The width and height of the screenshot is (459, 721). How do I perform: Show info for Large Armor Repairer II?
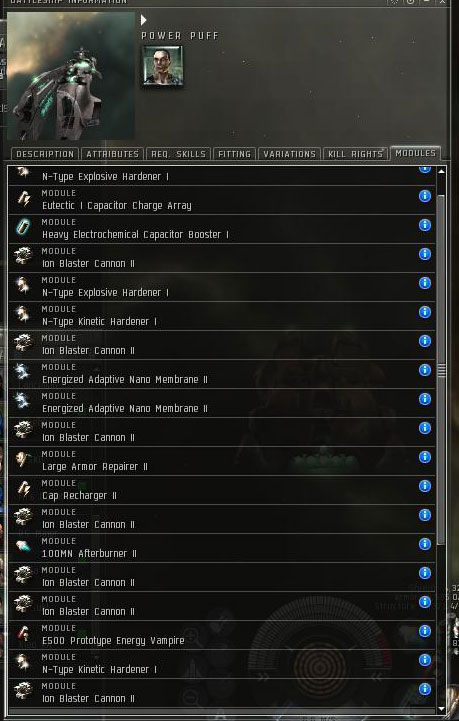click(x=425, y=457)
